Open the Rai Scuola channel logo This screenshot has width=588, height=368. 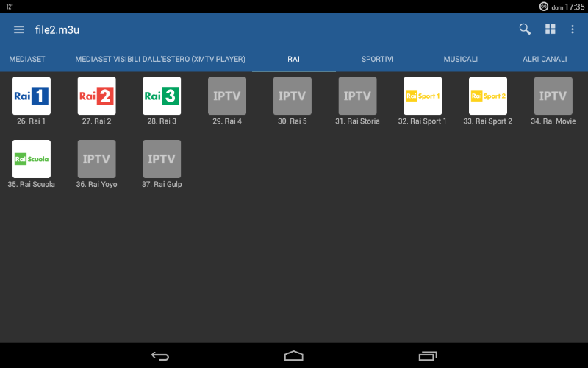pyautogui.click(x=32, y=159)
